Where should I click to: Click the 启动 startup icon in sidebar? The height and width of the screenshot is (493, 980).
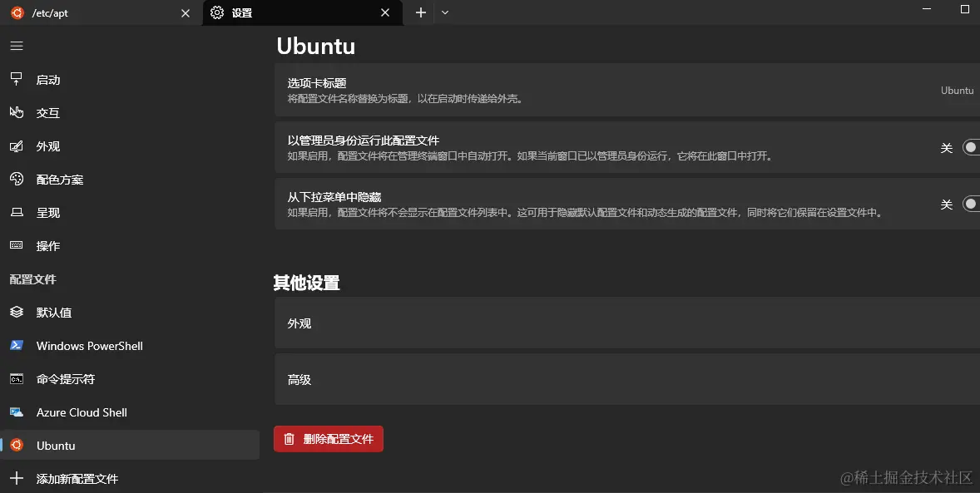(17, 79)
